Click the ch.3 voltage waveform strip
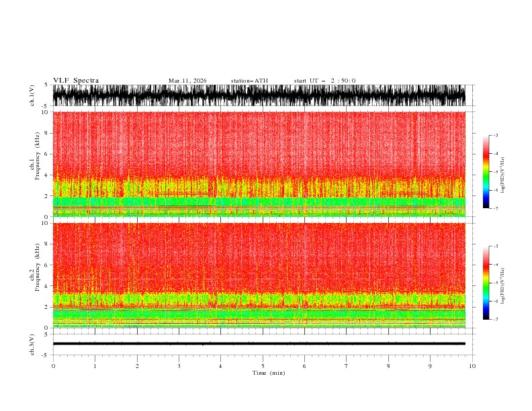The height and width of the screenshot is (411, 532). pyautogui.click(x=259, y=344)
